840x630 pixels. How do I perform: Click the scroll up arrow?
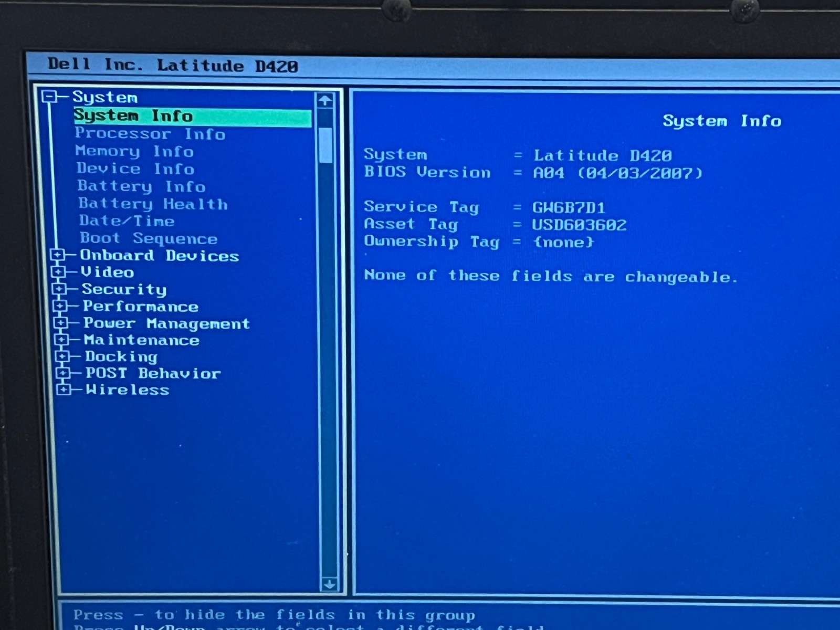pos(325,100)
